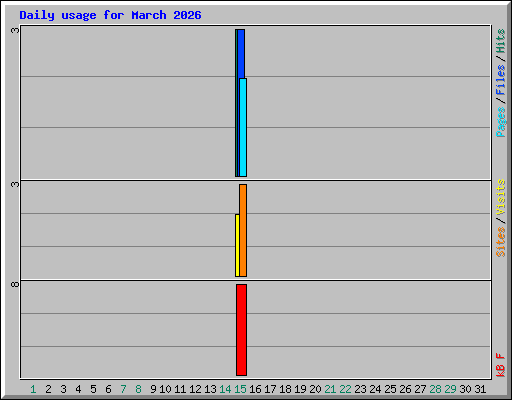
Task: Click the 'Pages' legend label
Action: (501, 122)
